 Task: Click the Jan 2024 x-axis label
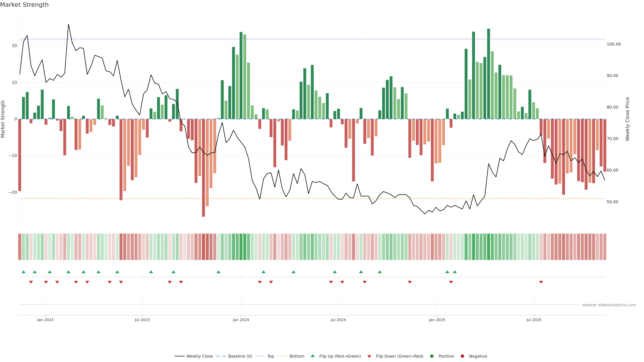click(x=241, y=320)
